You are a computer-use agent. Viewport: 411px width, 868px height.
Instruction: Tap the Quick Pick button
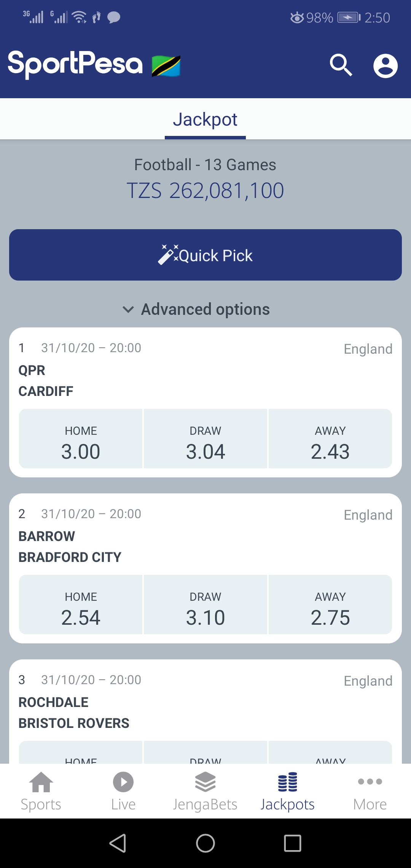[205, 255]
